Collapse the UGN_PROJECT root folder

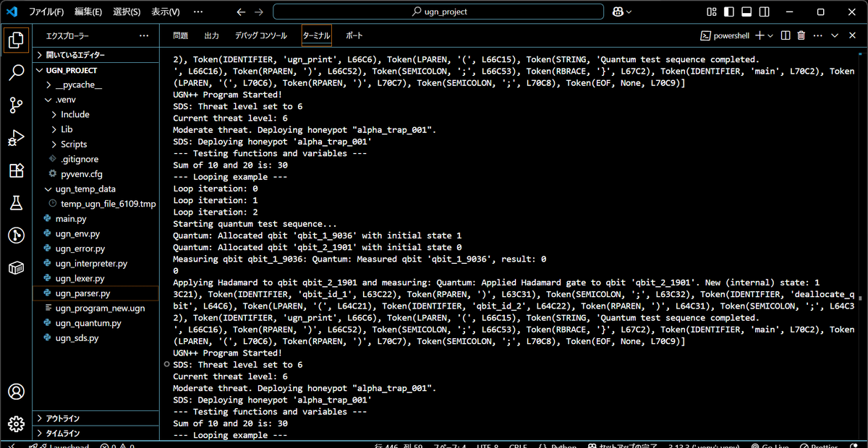pos(96,70)
